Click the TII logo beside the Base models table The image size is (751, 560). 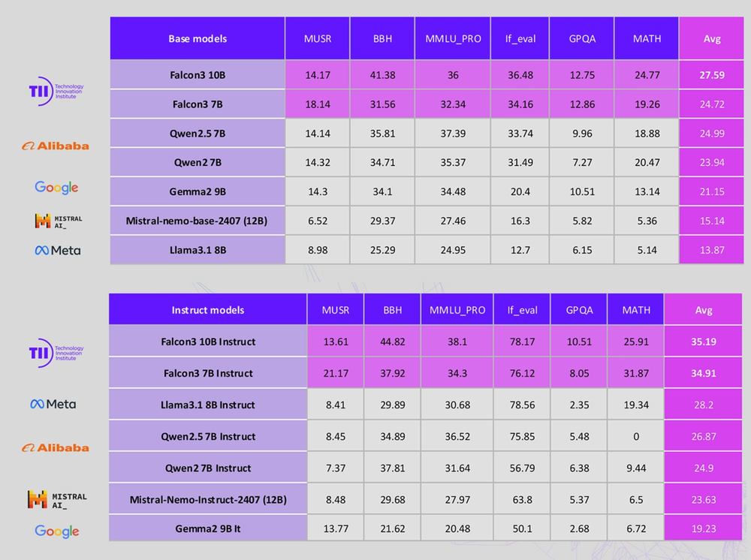pos(56,91)
